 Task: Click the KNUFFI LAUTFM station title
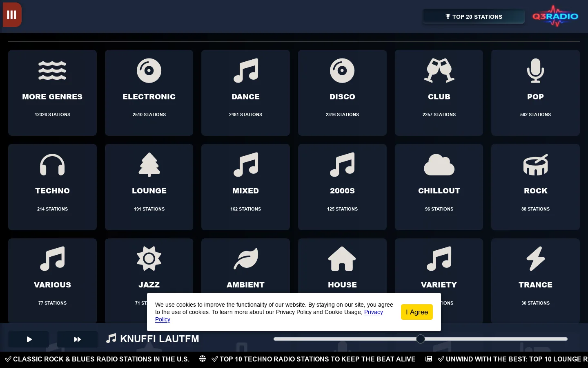pyautogui.click(x=160, y=339)
